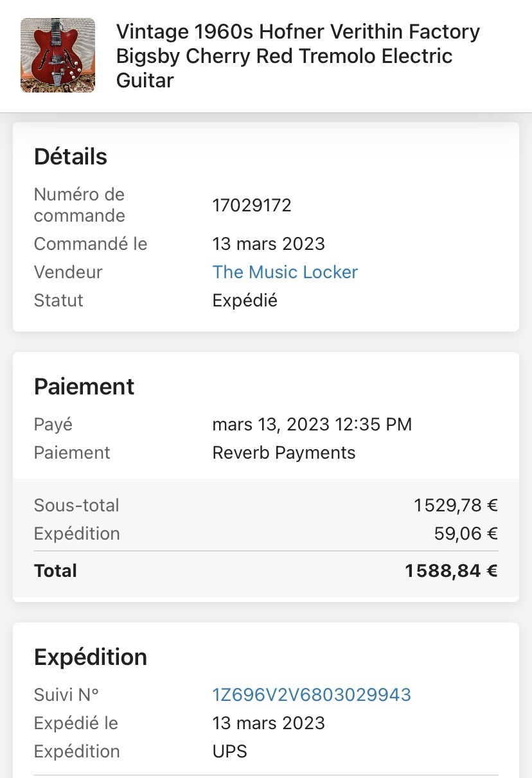Select the subtotal amount 1529,78 €
Image resolution: width=532 pixels, height=778 pixels.
click(x=456, y=506)
